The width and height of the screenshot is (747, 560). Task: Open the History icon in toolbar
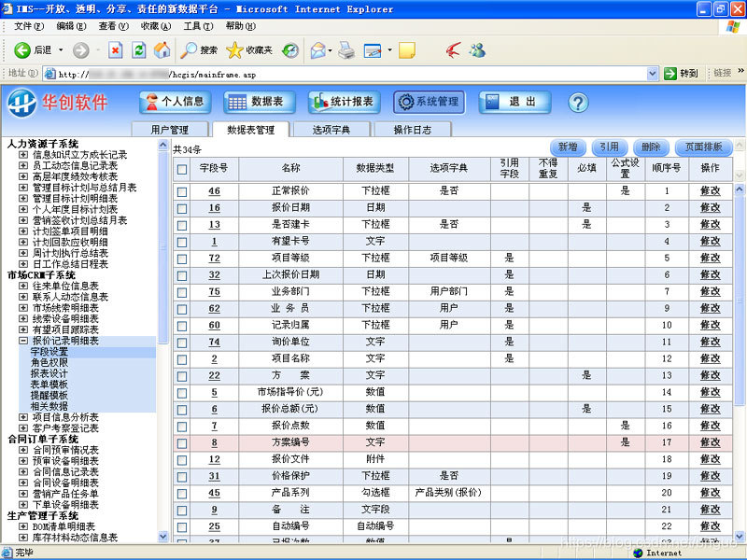[290, 50]
